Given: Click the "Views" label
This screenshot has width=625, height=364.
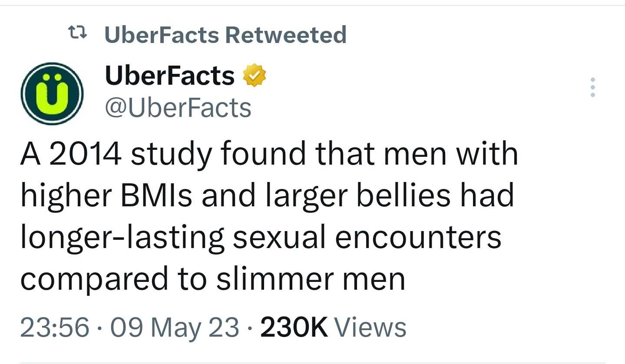Looking at the screenshot, I should coord(371,327).
